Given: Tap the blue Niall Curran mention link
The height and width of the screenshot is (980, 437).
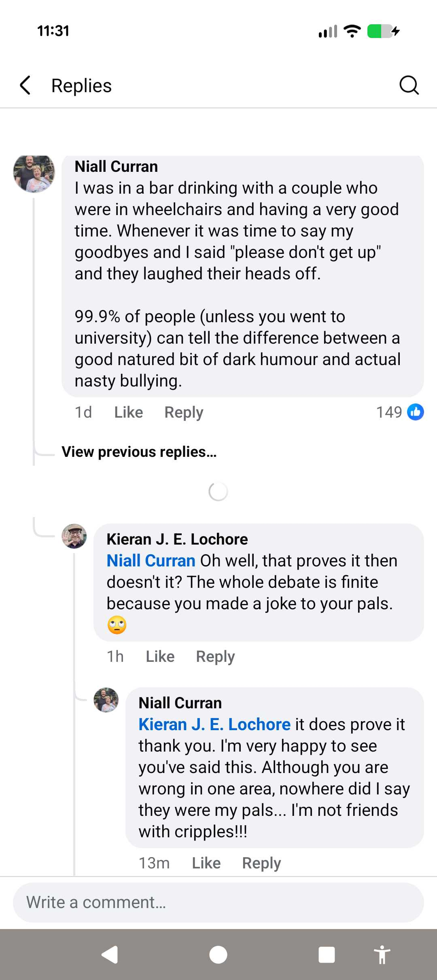Looking at the screenshot, I should (x=151, y=561).
